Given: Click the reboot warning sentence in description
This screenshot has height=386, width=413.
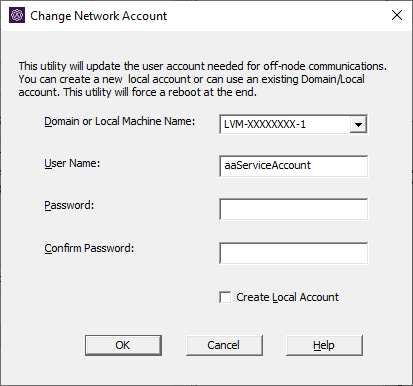Looking at the screenshot, I should point(160,92).
